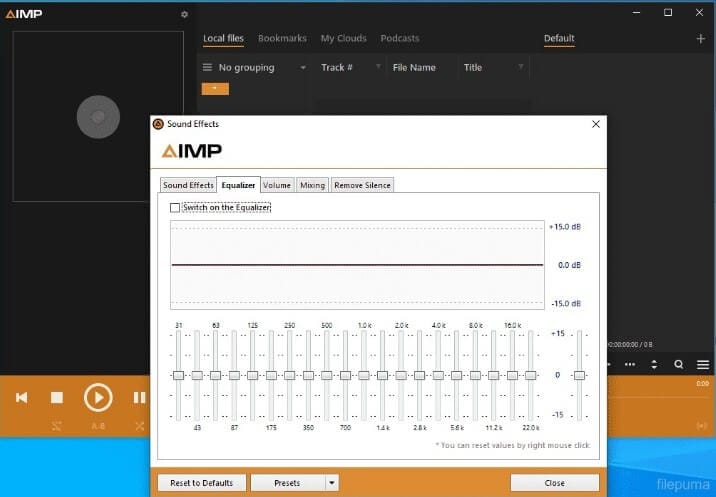This screenshot has width=716, height=497.
Task: Click the 250 Hz band slider handle
Action: click(x=290, y=375)
